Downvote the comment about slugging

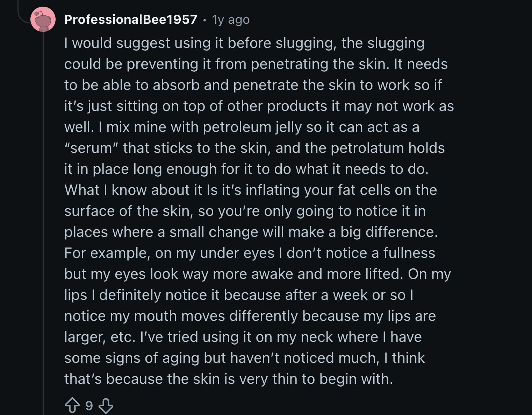tap(106, 406)
